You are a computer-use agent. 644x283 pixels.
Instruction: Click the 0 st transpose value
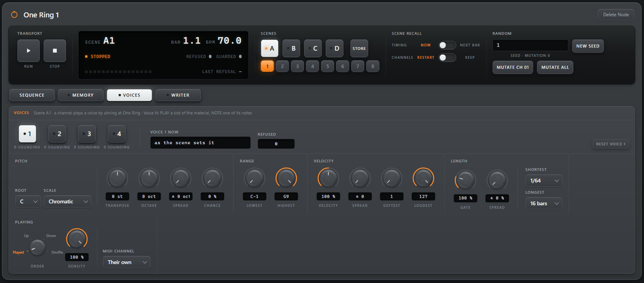[x=117, y=196]
